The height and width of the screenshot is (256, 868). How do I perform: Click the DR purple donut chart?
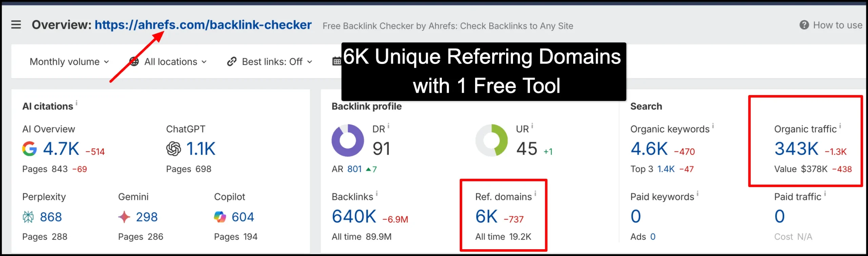point(348,140)
